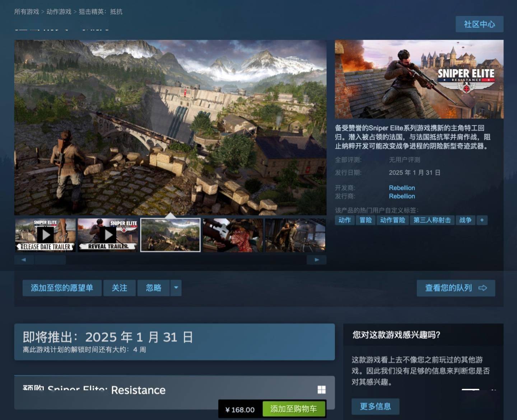Select the 动作 tag
The image size is (517, 420).
click(x=345, y=220)
